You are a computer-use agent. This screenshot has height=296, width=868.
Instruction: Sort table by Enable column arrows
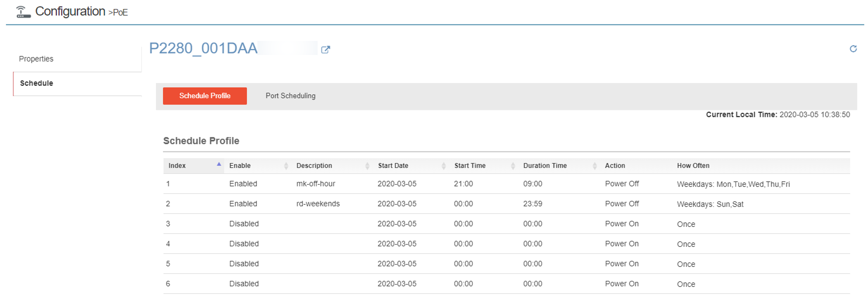pos(286,166)
